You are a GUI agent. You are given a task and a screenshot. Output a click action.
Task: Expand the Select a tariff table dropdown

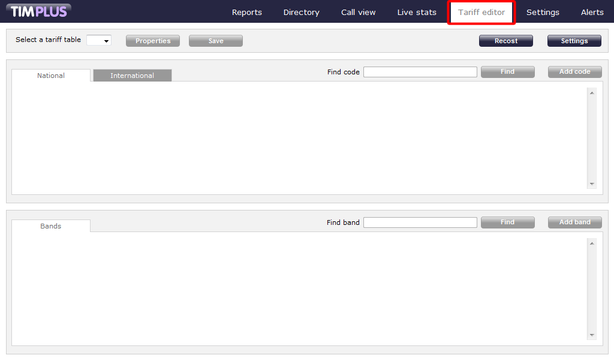[x=99, y=40]
